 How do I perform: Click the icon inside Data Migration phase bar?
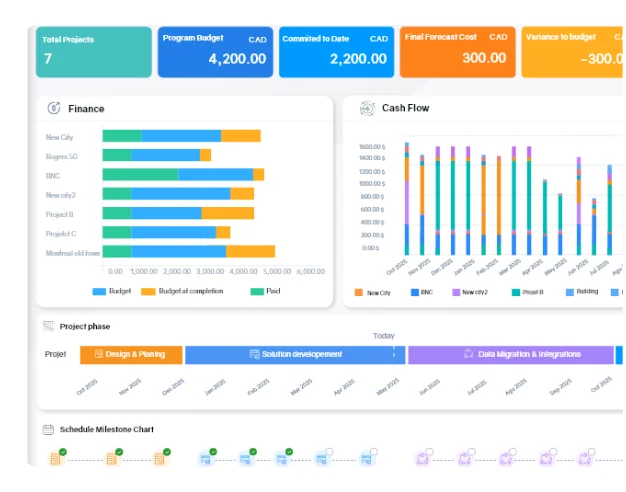(x=468, y=354)
